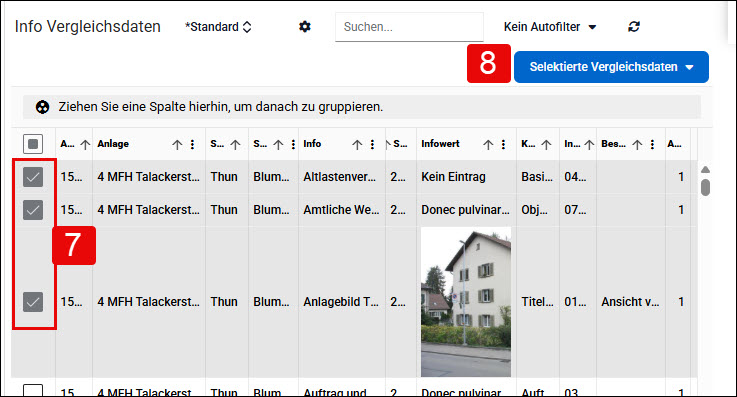Image resolution: width=737 pixels, height=397 pixels.
Task: Click into the Suchen... search field
Action: pos(409,27)
